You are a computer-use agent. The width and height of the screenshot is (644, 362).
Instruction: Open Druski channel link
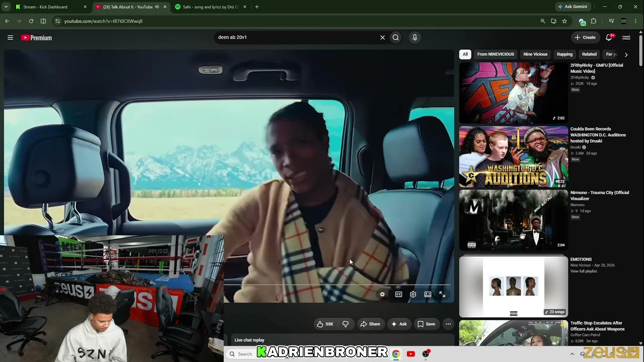point(576,147)
